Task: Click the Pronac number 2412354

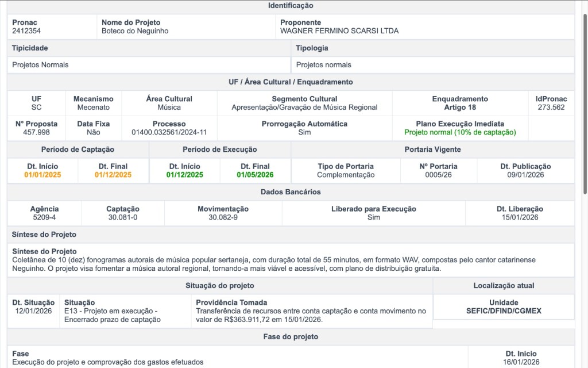Action: tap(26, 31)
